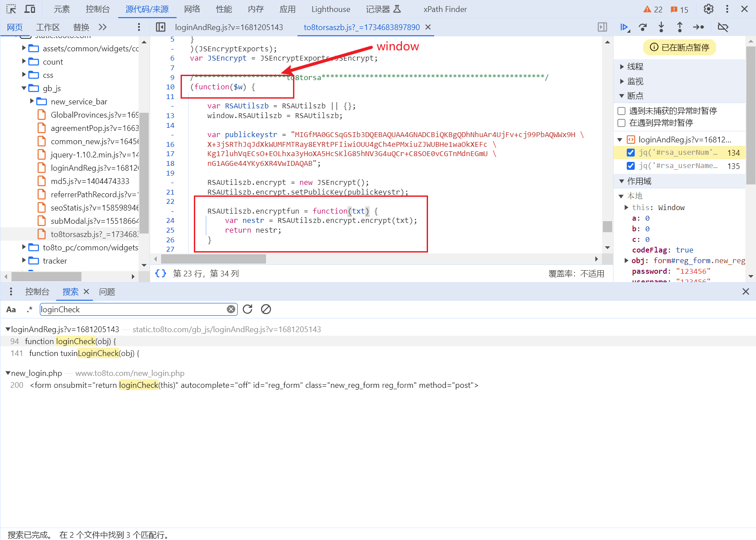Open md5.js file in navigator
This screenshot has width=756, height=540.
90,181
